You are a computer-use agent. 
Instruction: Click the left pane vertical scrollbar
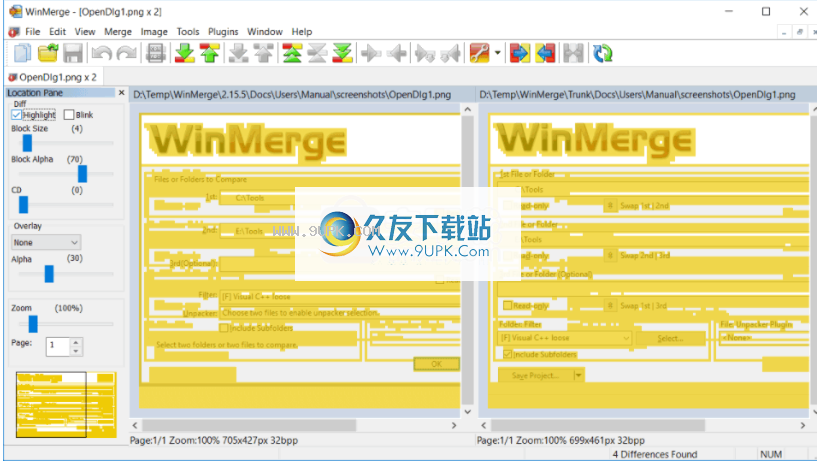coord(467,261)
